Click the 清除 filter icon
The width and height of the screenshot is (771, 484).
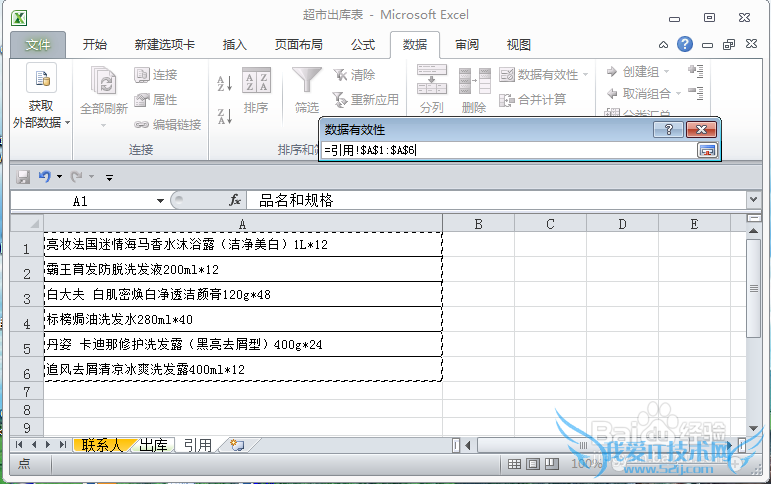[x=340, y=75]
